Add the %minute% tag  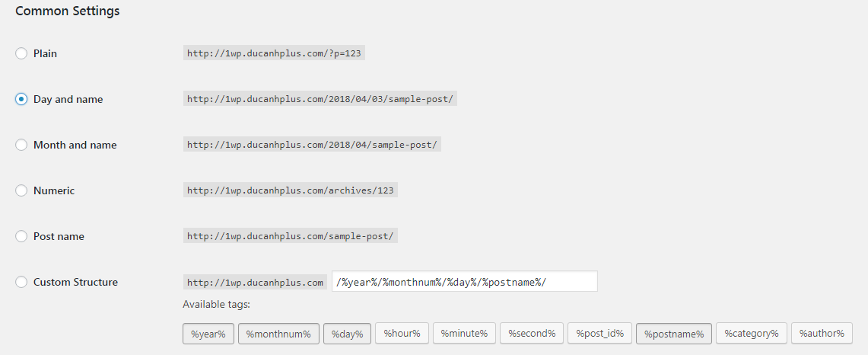click(464, 333)
